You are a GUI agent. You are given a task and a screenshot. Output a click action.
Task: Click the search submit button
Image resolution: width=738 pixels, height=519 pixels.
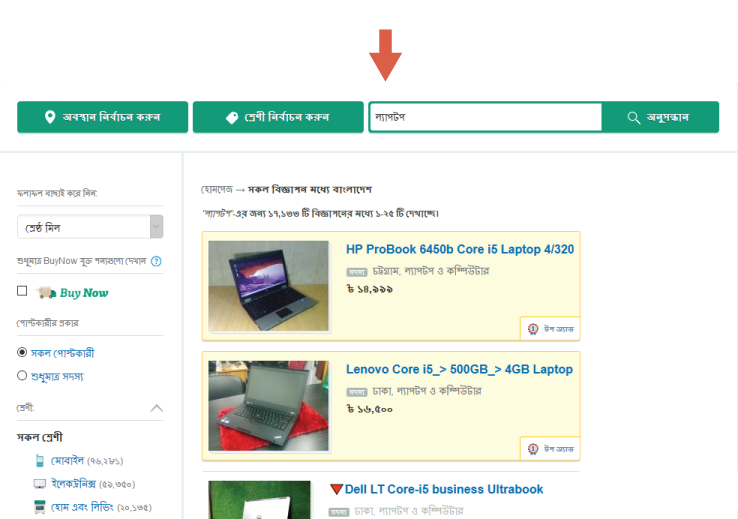tap(660, 117)
